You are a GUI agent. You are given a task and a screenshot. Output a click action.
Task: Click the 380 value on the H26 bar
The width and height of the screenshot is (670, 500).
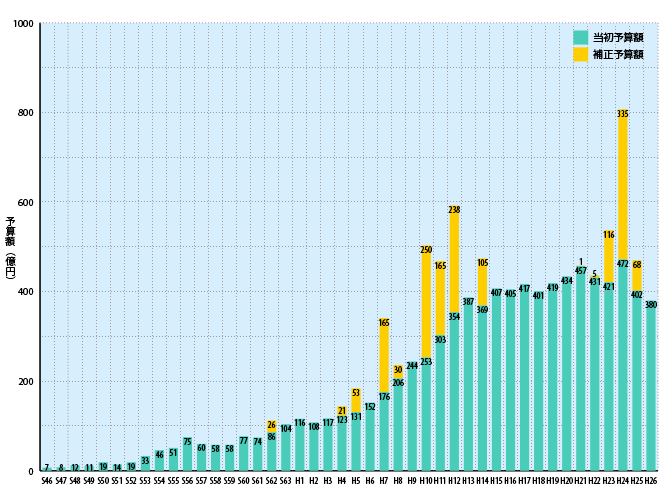coord(651,305)
